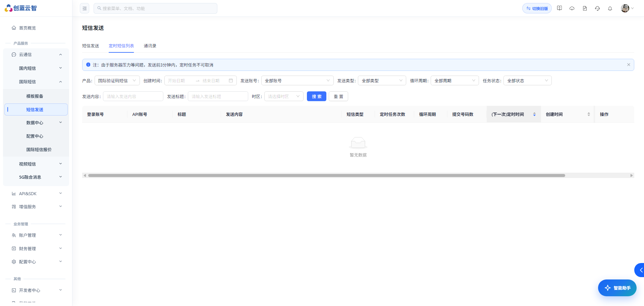Open the documentation book icon

[559, 8]
